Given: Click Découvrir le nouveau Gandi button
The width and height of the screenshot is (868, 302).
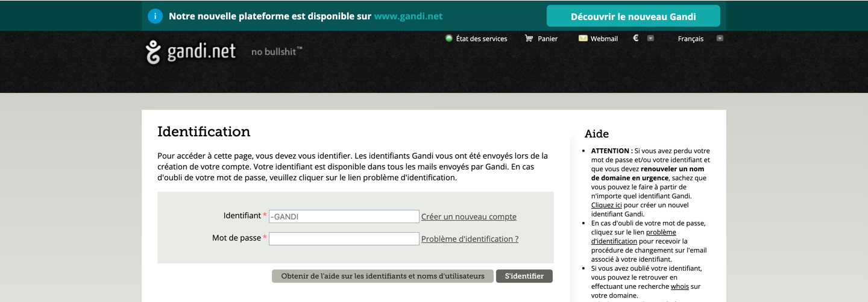Looking at the screenshot, I should 634,16.
